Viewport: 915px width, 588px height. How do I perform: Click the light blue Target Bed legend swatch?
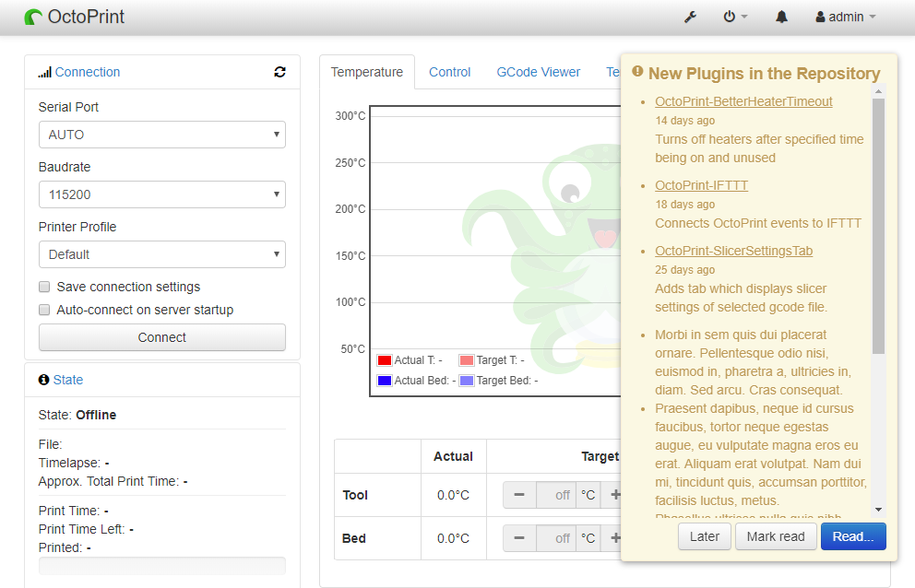466,381
